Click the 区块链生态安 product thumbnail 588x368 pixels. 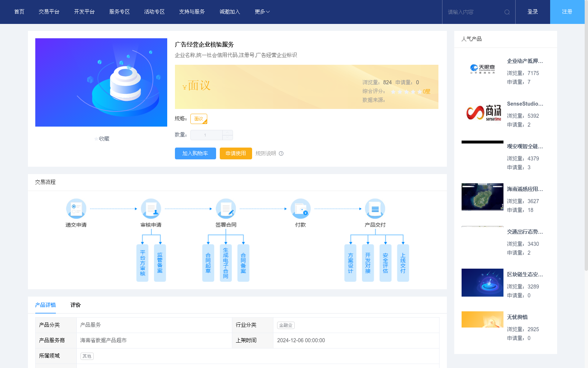click(483, 283)
